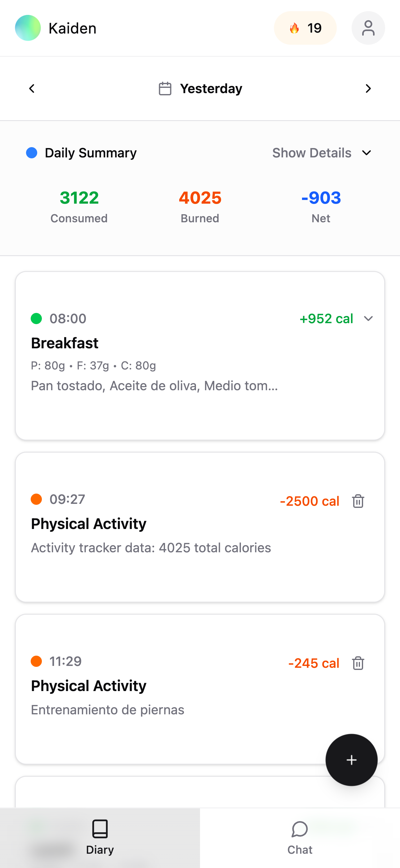Go to the next day arrow
The image size is (400, 868).
pyautogui.click(x=368, y=88)
